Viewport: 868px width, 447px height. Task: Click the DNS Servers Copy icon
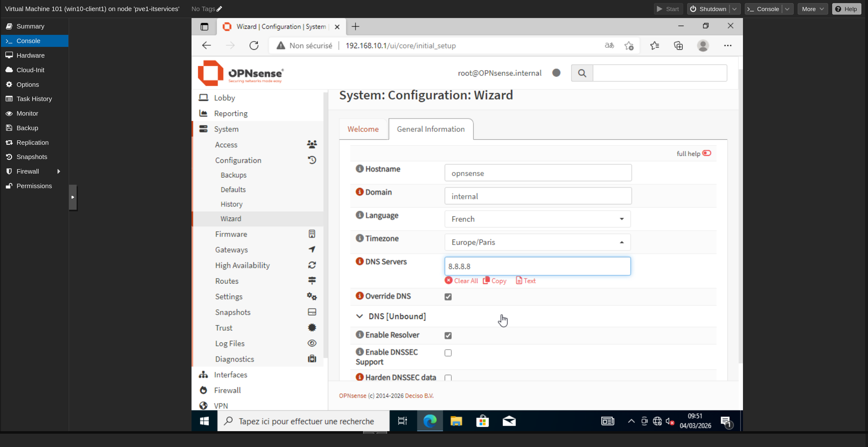click(486, 280)
